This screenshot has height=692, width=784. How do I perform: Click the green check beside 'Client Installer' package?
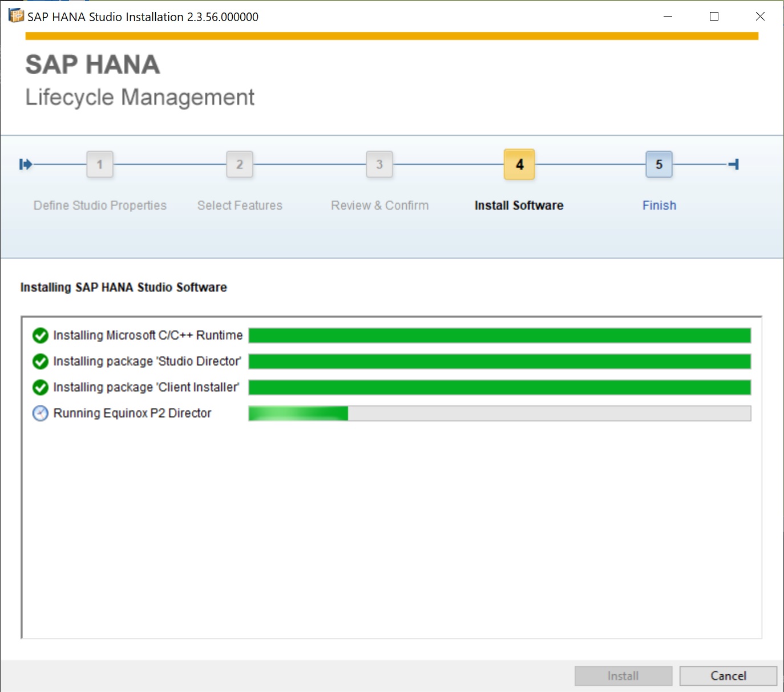[41, 387]
